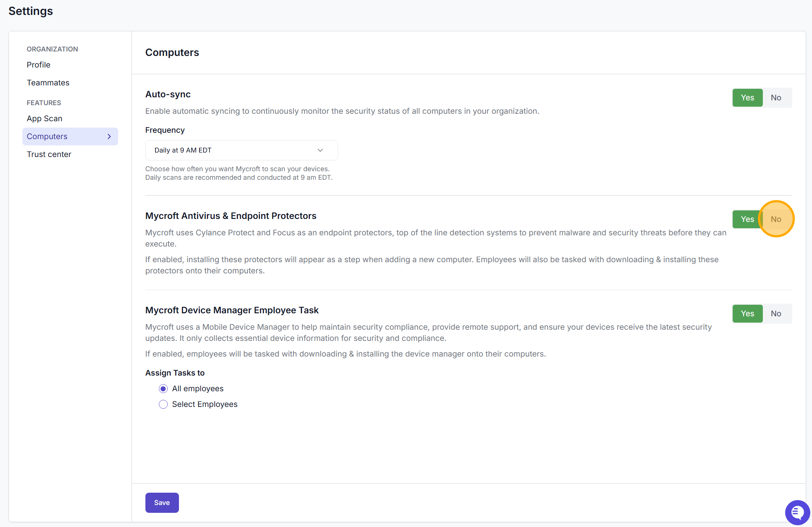The height and width of the screenshot is (527, 812).
Task: Enable Antivirus & Endpoint Protectors with Yes
Action: click(x=747, y=219)
